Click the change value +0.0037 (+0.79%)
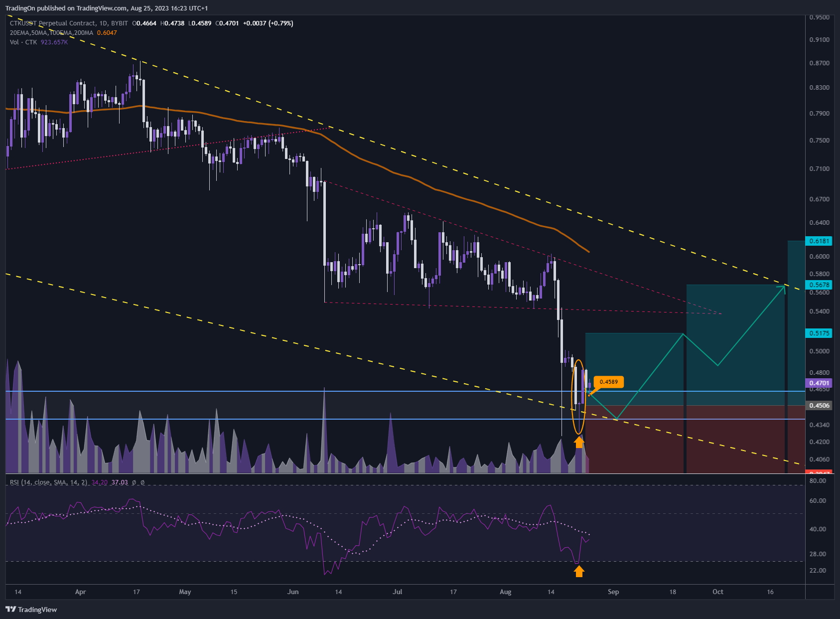This screenshot has height=619, width=840. (x=268, y=23)
